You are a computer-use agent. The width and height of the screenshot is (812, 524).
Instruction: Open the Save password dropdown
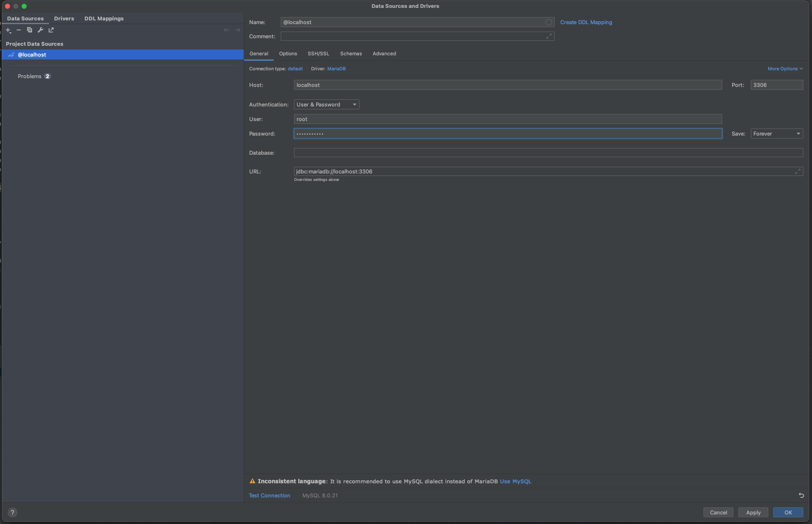click(776, 133)
